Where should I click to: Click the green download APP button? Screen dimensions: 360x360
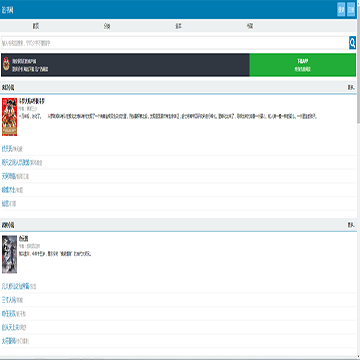303,65
